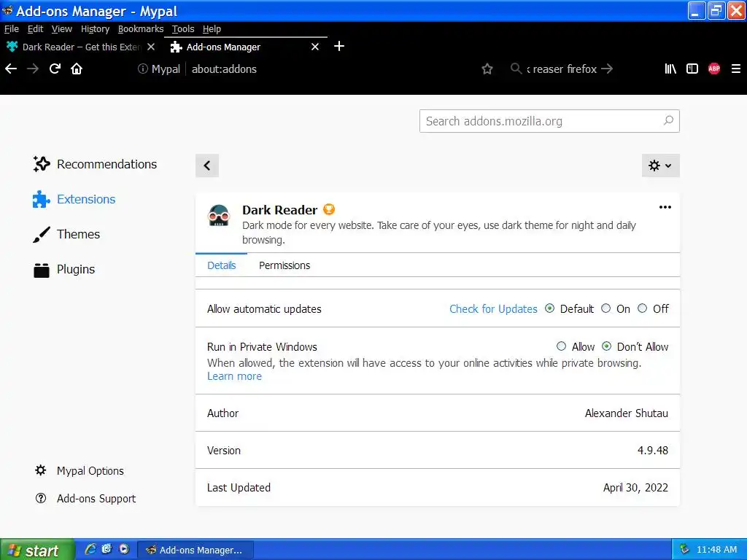Select Extensions in the sidebar
747x560 pixels.
74,200
